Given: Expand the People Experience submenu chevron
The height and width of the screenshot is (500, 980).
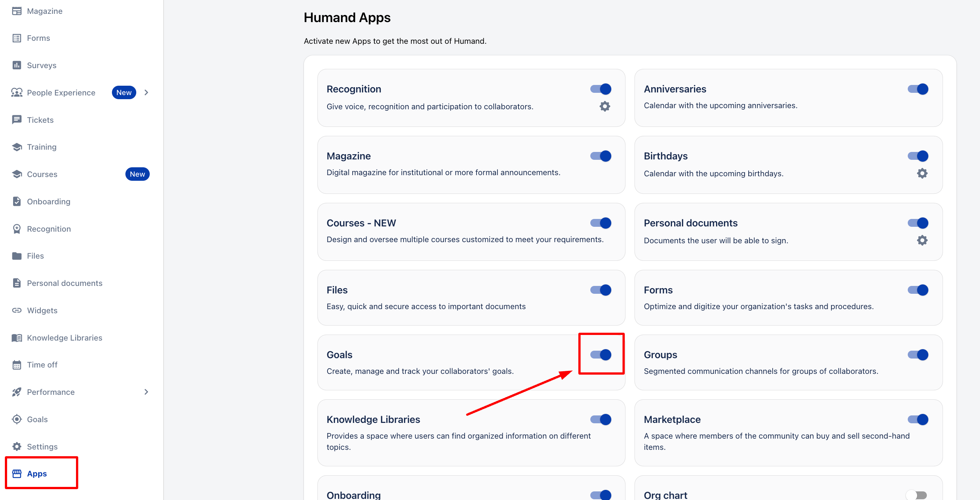Looking at the screenshot, I should pyautogui.click(x=146, y=92).
